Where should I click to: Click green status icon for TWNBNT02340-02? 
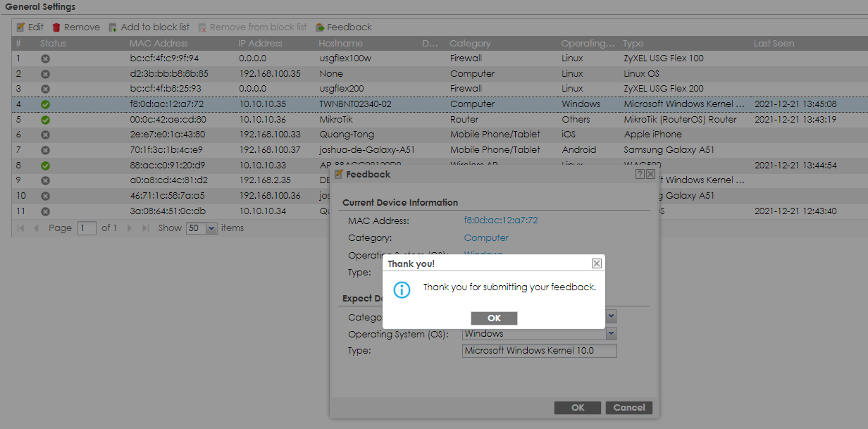tap(45, 104)
